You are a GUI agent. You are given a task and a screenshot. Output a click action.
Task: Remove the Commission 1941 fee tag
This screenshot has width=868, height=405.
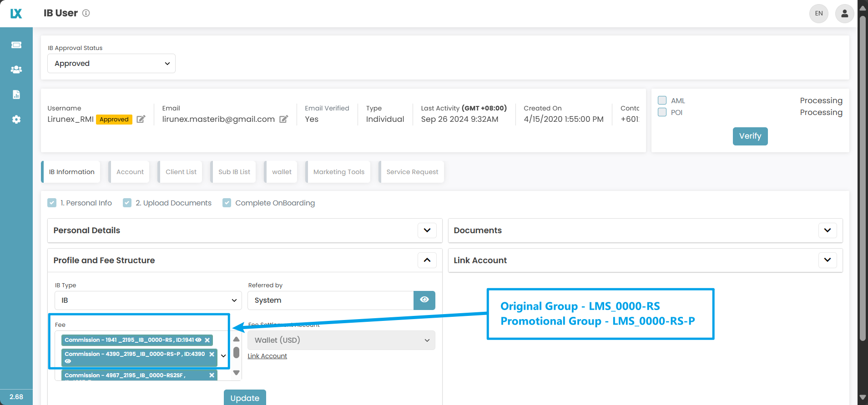click(207, 340)
